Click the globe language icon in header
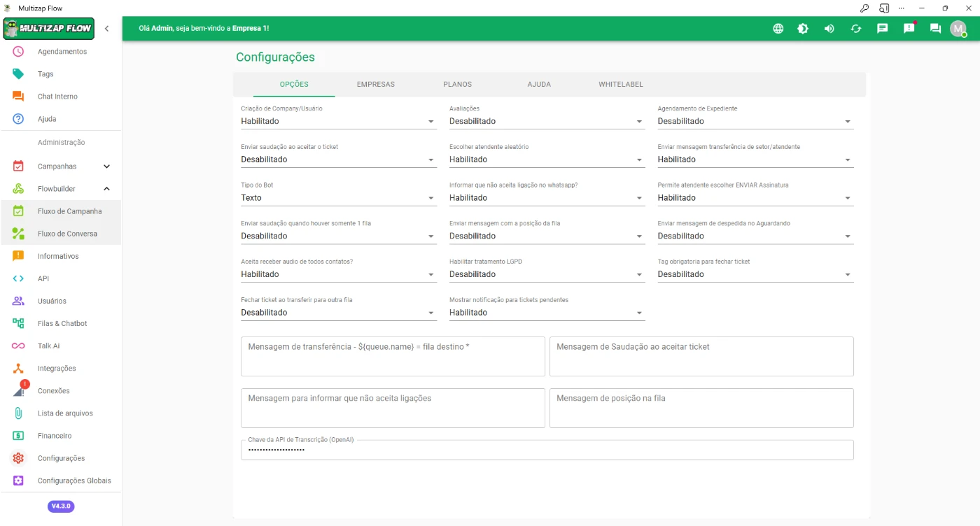The height and width of the screenshot is (526, 980). click(x=778, y=29)
